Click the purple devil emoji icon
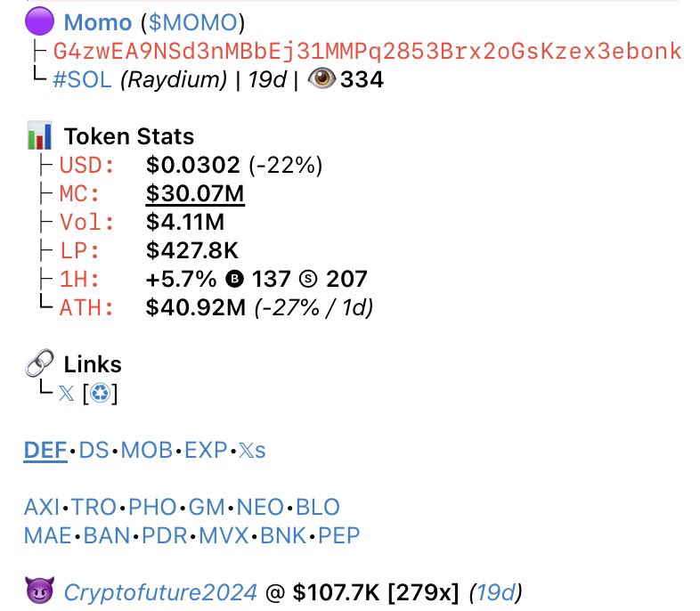This screenshot has height=611, width=700. tap(40, 590)
